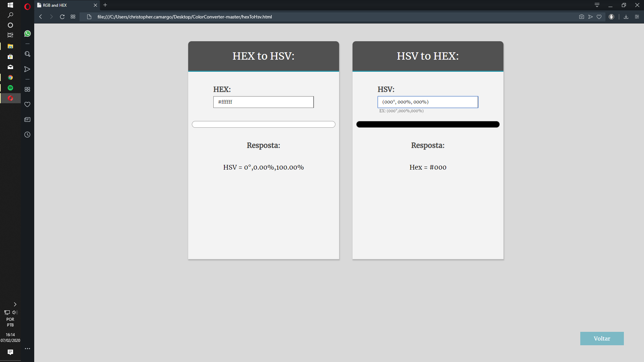This screenshot has height=362, width=644.
Task: Click the Voltar button
Action: 602,339
